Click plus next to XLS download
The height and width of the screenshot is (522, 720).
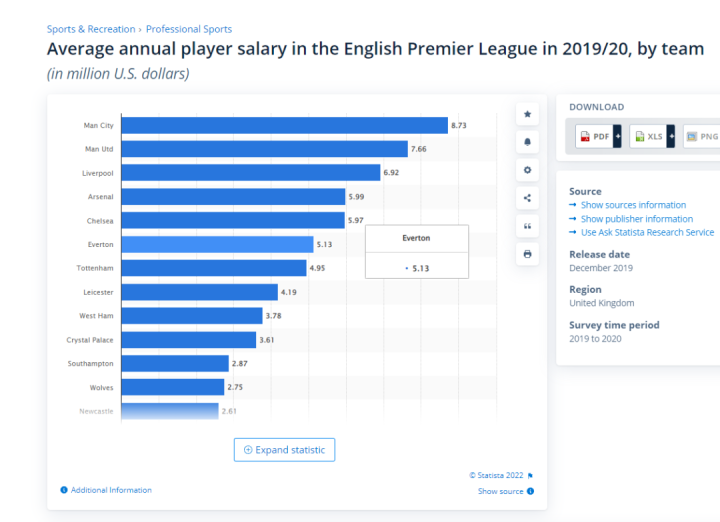[671, 136]
